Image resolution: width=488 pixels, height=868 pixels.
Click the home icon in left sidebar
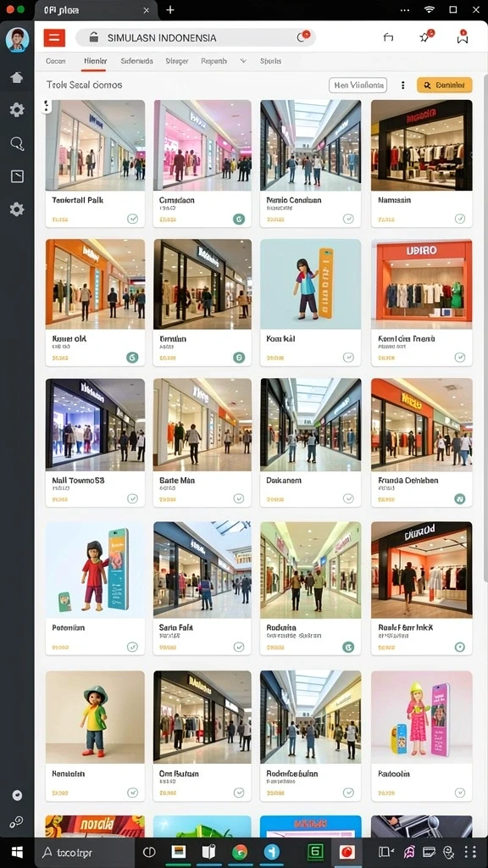click(x=17, y=77)
